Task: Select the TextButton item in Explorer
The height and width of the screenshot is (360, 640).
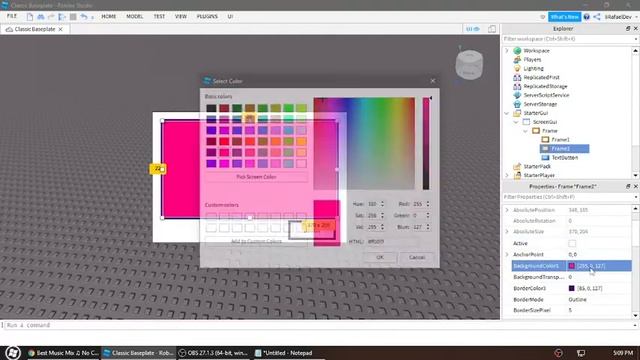Action: click(565, 158)
